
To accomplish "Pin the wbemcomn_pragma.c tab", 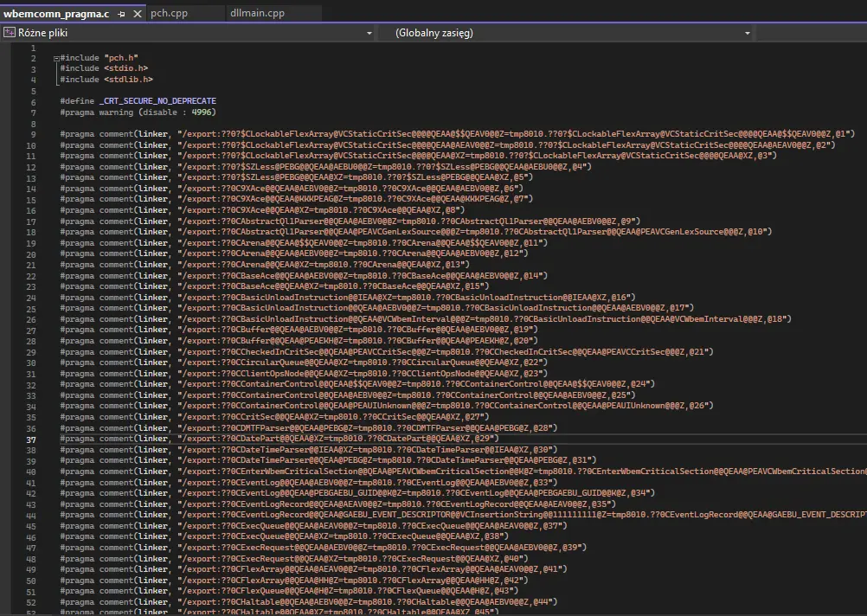I will click(x=120, y=14).
